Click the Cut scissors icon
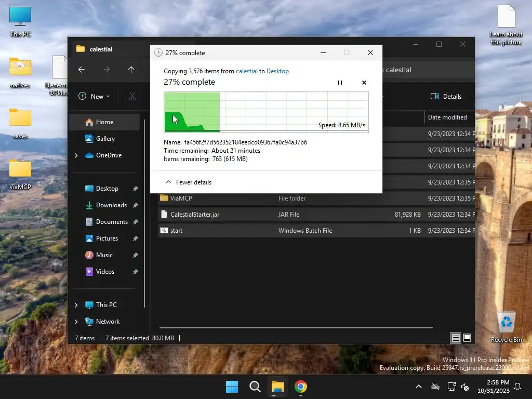Screen dimensions: 532x399 (x=132, y=96)
